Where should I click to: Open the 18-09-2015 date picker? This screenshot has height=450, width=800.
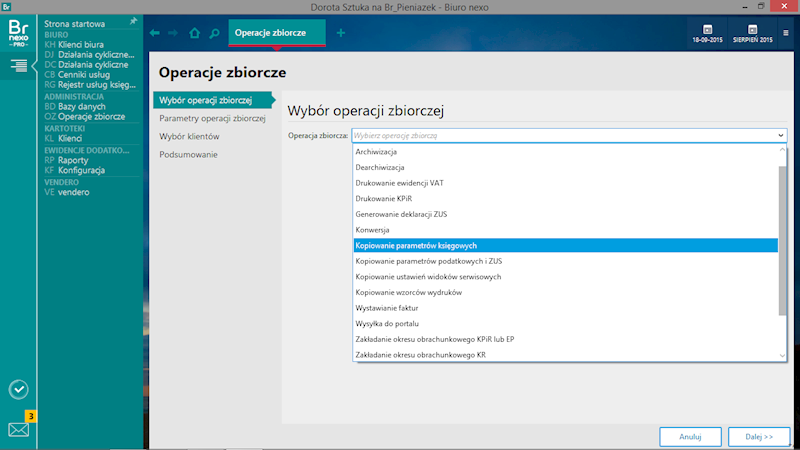point(707,33)
